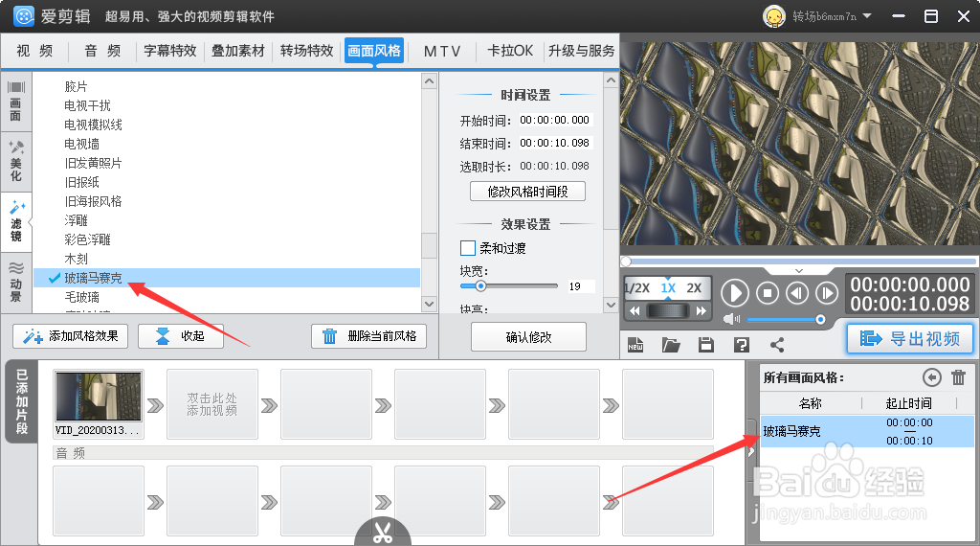This screenshot has width=980, height=546.
Task: Click the 结束时间 value field
Action: click(x=554, y=144)
